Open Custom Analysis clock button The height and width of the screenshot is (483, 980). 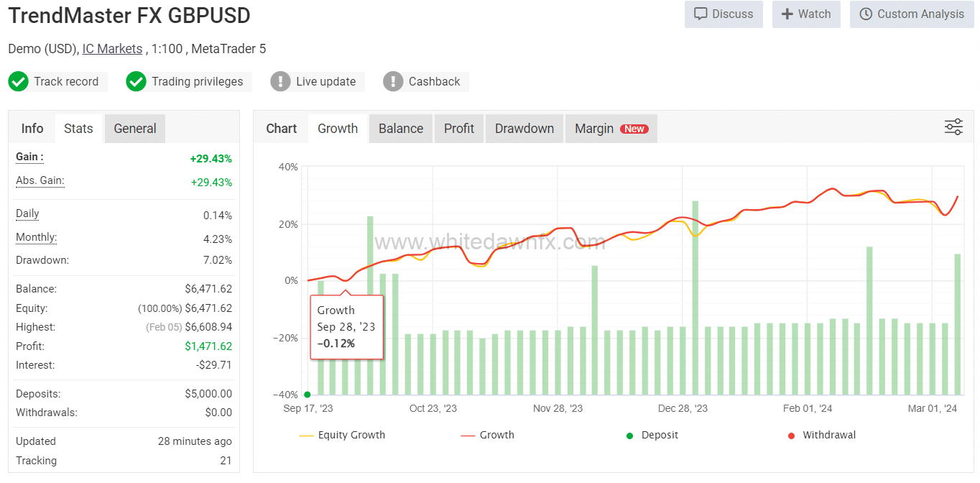[x=912, y=14]
